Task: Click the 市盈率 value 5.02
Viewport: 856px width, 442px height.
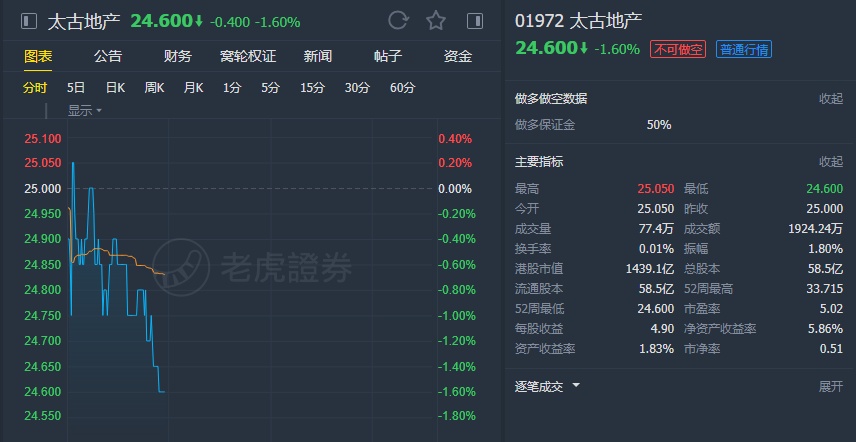Action: pos(831,309)
